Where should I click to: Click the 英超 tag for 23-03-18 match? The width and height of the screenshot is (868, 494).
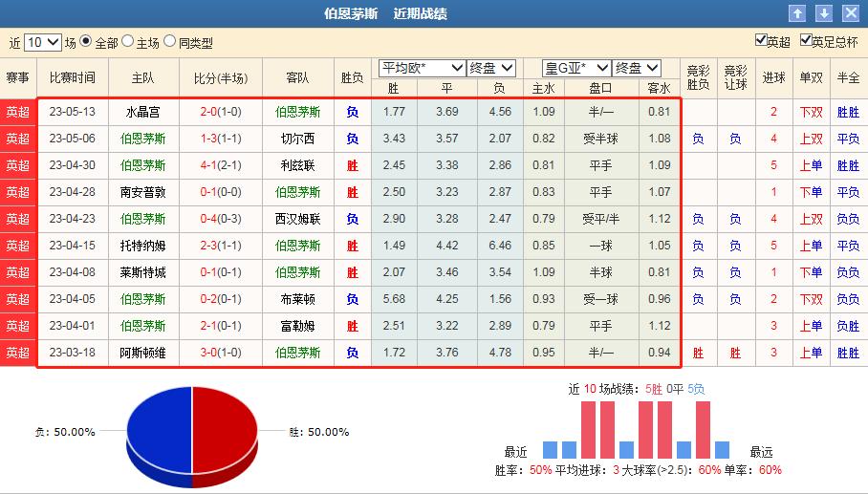[18, 353]
